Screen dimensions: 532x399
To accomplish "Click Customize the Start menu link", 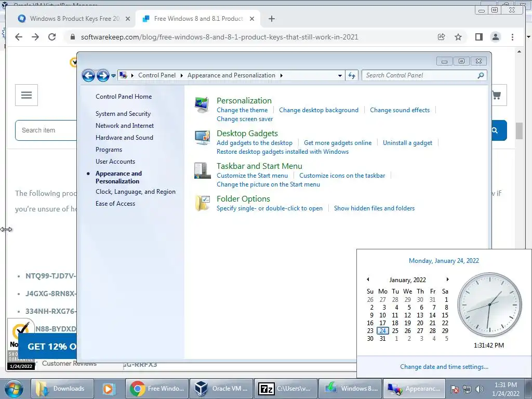I will pos(252,176).
